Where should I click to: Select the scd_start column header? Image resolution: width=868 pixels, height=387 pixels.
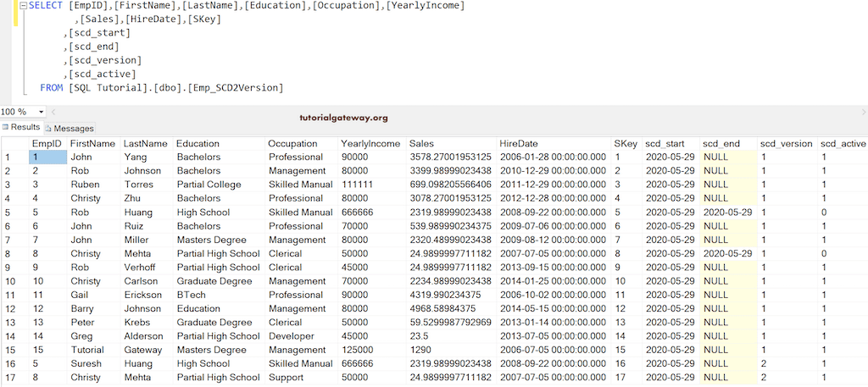click(x=670, y=144)
